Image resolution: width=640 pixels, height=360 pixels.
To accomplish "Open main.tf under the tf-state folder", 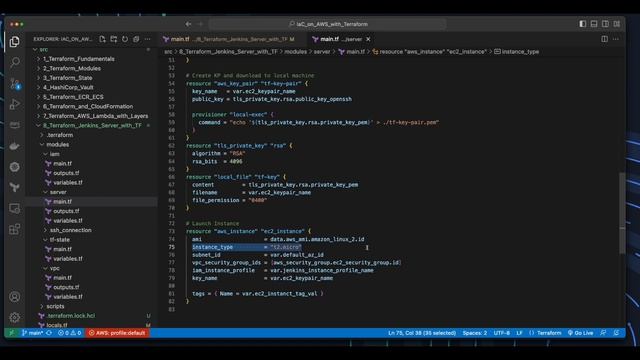I will point(62,249).
